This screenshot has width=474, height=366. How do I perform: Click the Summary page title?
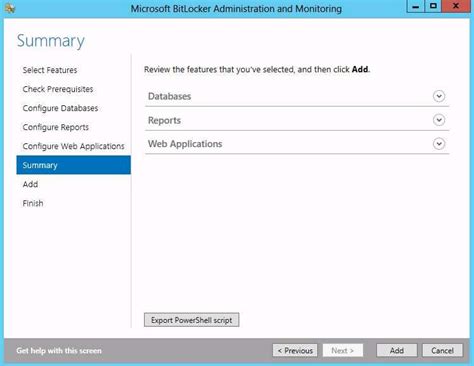click(x=51, y=41)
